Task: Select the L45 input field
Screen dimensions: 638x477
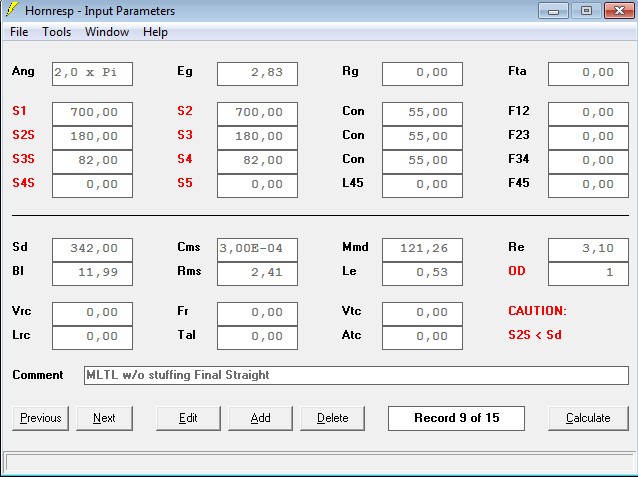Action: pos(422,186)
